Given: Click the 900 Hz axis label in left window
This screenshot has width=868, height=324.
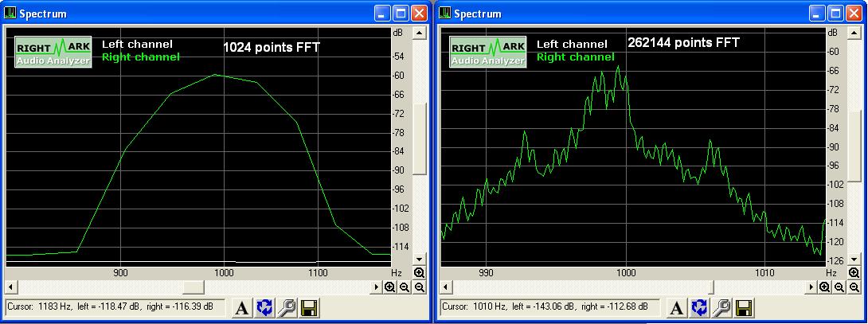Looking at the screenshot, I should tap(120, 273).
